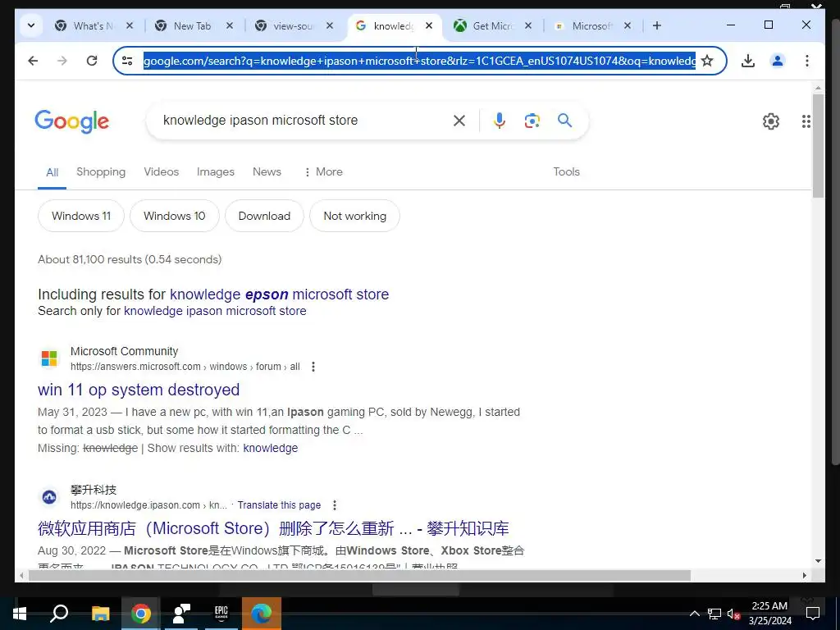840x630 pixels.
Task: Open the search Tools options
Action: pyautogui.click(x=566, y=172)
